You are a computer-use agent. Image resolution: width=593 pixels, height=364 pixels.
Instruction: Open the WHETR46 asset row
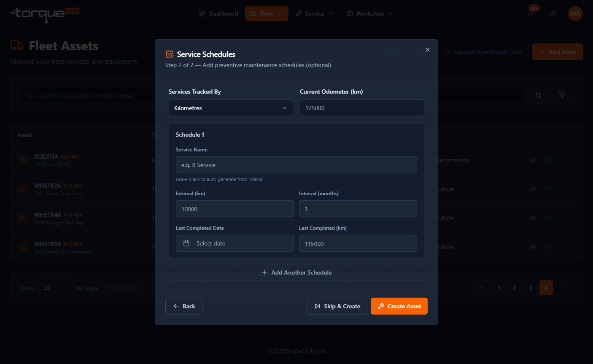296,218
